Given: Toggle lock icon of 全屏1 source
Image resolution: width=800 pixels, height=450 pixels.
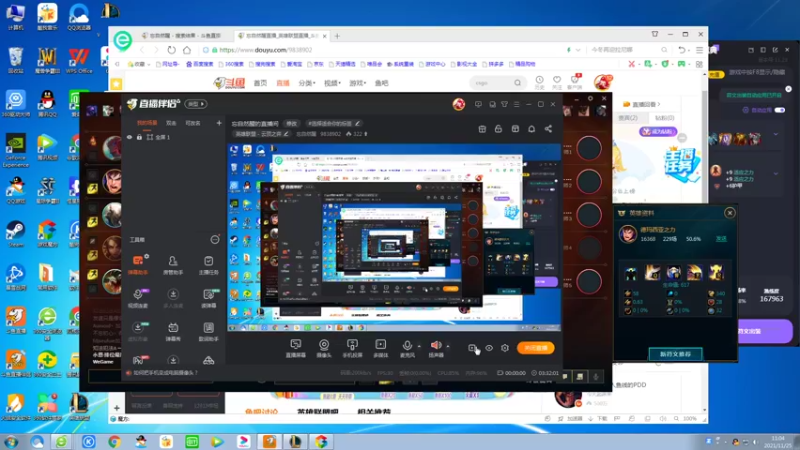Looking at the screenshot, I should [139, 137].
